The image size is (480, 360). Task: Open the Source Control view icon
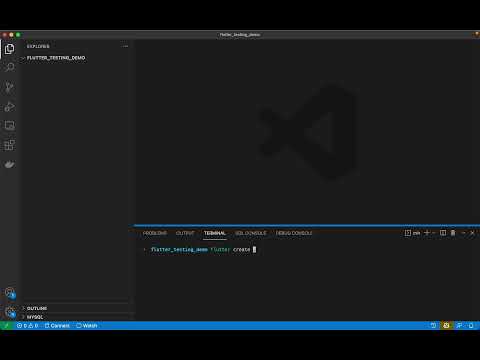tap(9, 87)
